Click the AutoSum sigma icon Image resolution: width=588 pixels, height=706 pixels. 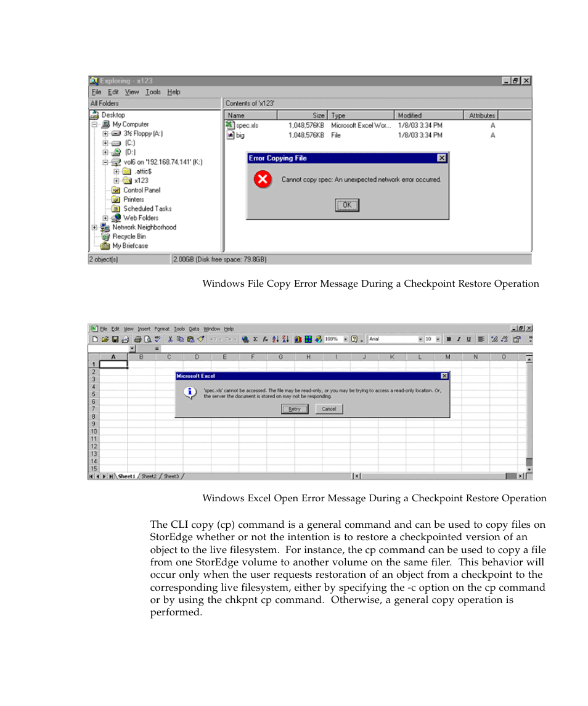point(255,340)
